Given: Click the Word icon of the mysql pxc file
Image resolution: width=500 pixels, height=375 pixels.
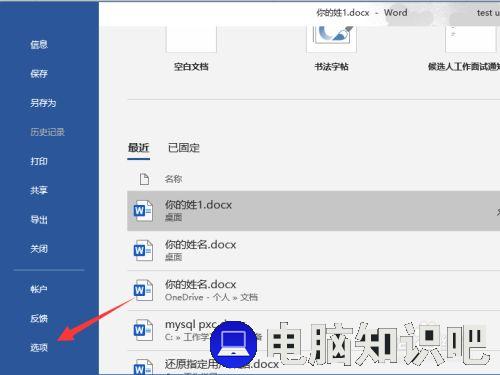Looking at the screenshot, I should [x=143, y=330].
